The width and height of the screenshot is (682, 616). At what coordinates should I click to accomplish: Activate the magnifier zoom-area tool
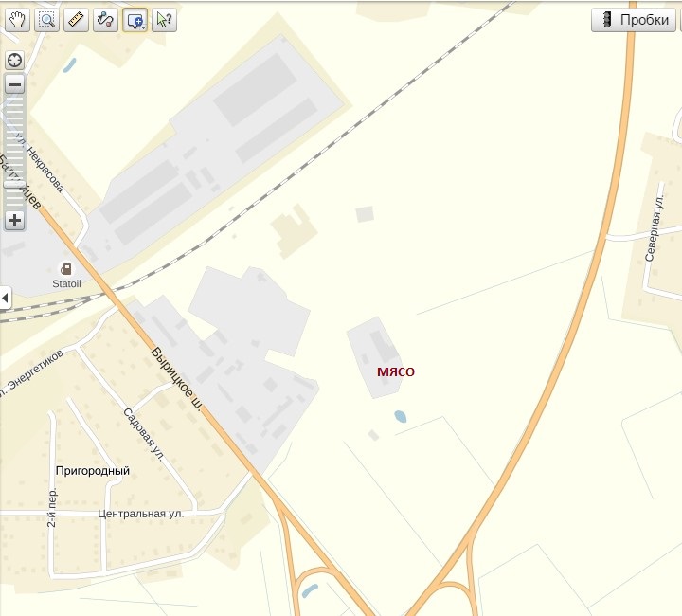[46, 20]
